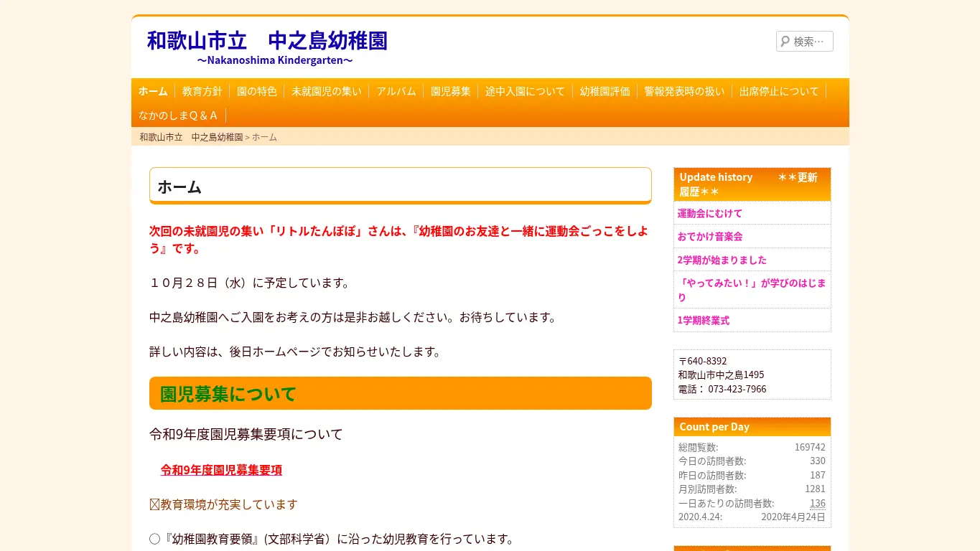The height and width of the screenshot is (551, 980).
Task: Click the ホーム breadcrumb text
Action: [264, 137]
